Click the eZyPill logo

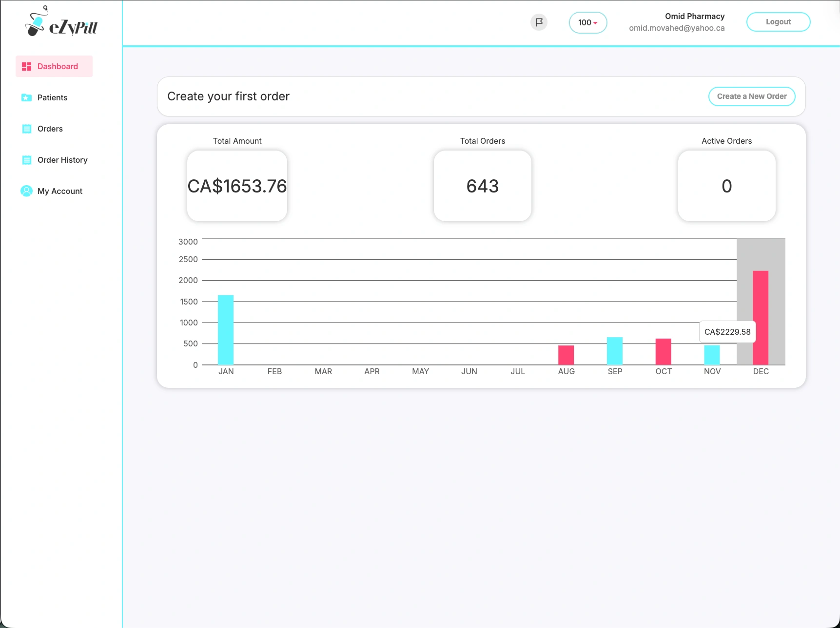(x=61, y=22)
